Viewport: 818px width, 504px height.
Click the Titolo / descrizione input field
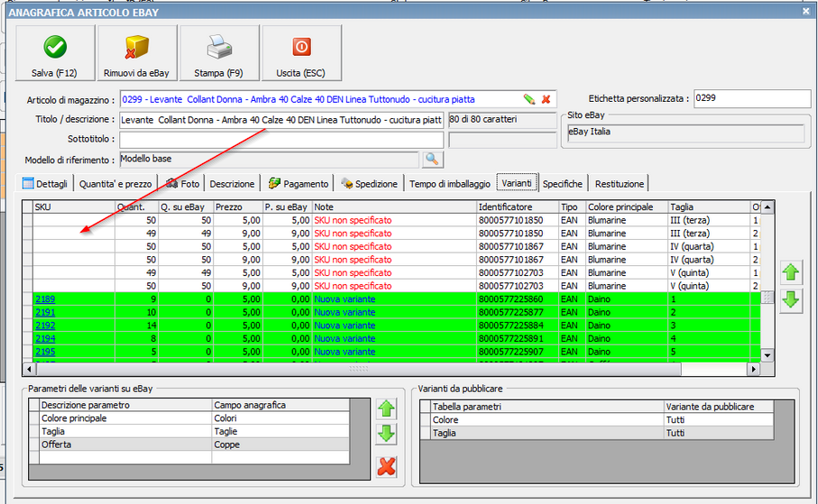(281, 120)
